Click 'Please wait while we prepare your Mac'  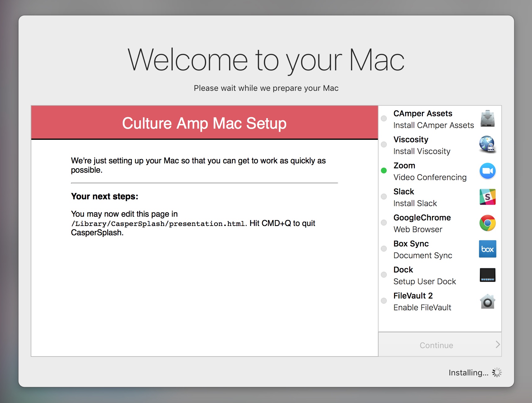click(266, 88)
